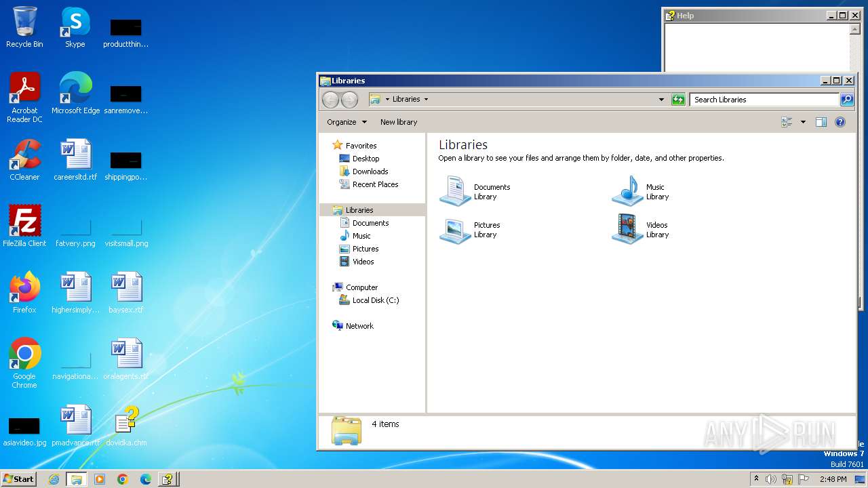The image size is (868, 488).
Task: Change the view using the views icon
Action: [x=787, y=122]
